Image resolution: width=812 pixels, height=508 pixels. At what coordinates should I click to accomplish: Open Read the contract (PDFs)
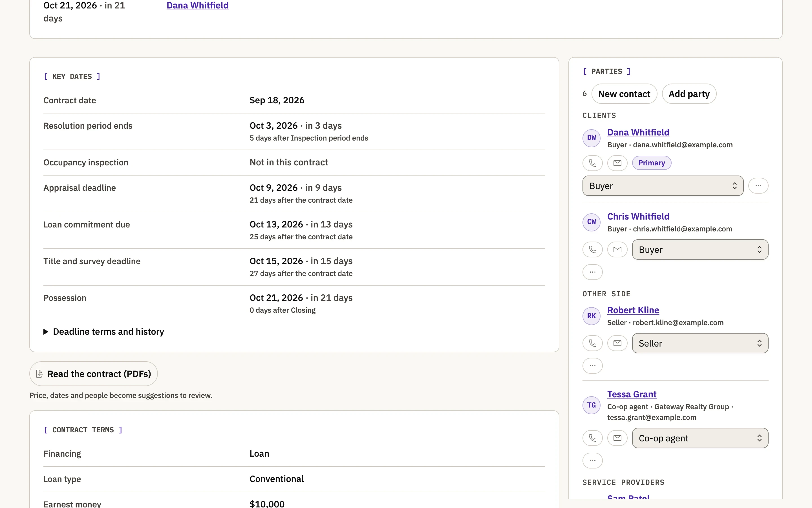(93, 374)
